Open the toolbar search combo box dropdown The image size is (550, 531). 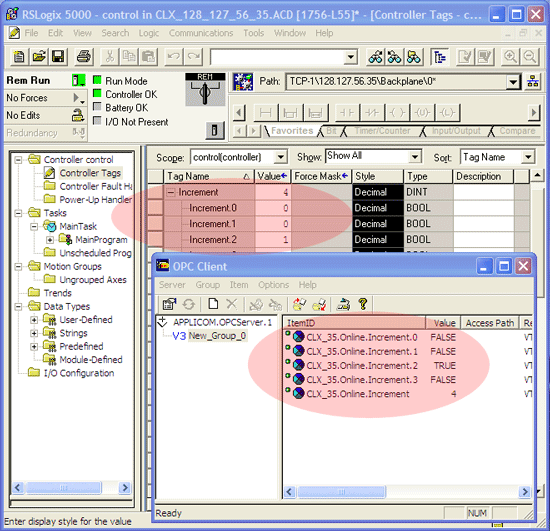coord(350,57)
